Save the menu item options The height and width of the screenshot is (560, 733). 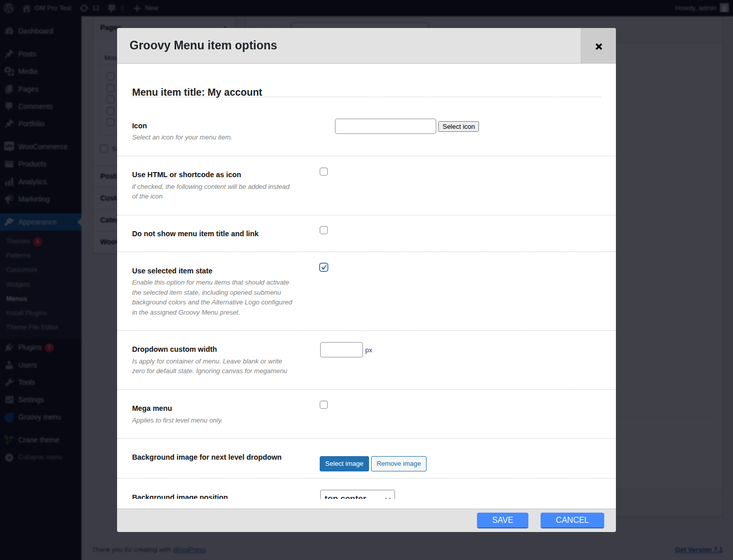pyautogui.click(x=502, y=520)
